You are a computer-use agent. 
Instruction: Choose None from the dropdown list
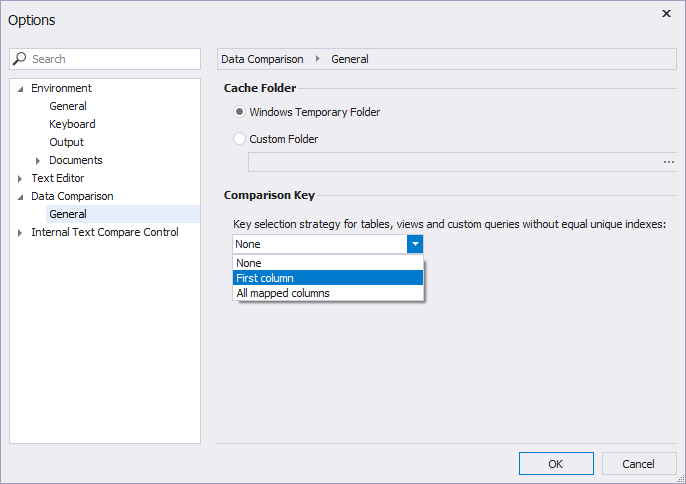click(x=328, y=263)
